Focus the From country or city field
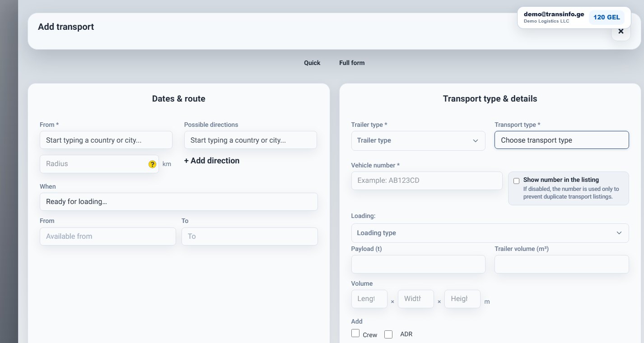 (106, 140)
